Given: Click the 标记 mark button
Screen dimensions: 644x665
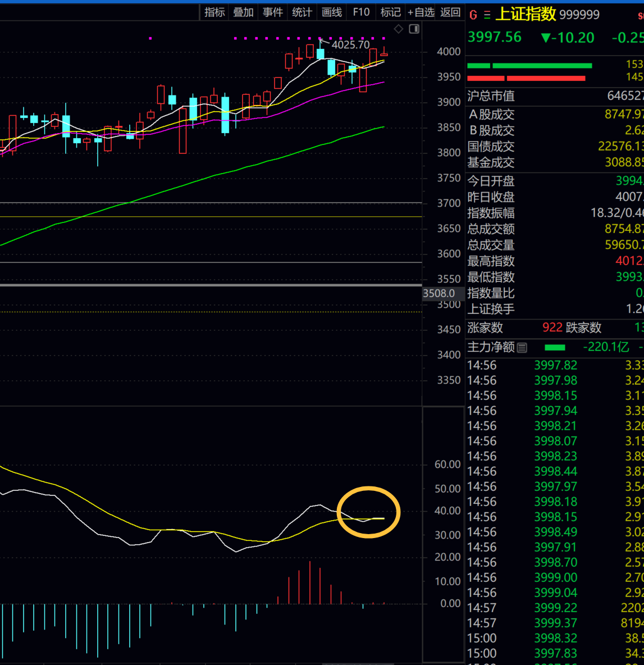Looking at the screenshot, I should click(x=391, y=12).
